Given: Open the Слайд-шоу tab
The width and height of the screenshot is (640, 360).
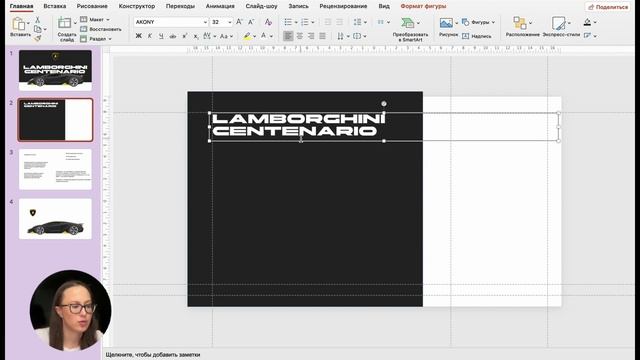Looking at the screenshot, I should (x=261, y=6).
